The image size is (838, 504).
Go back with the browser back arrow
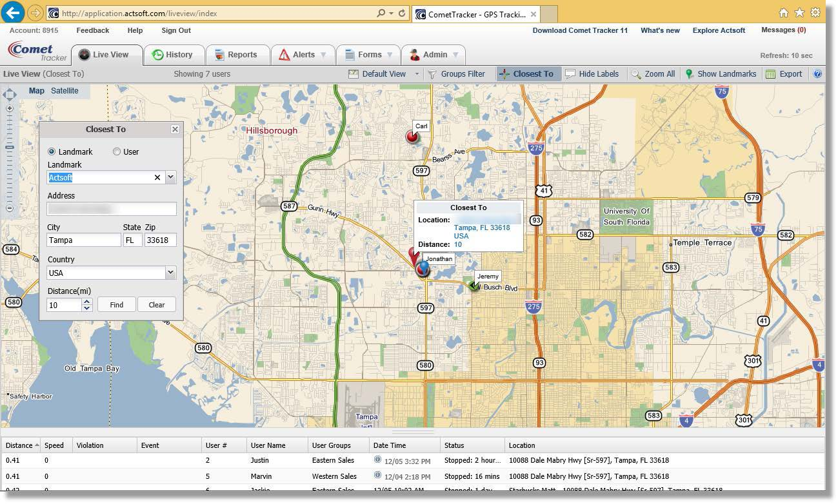coord(14,12)
